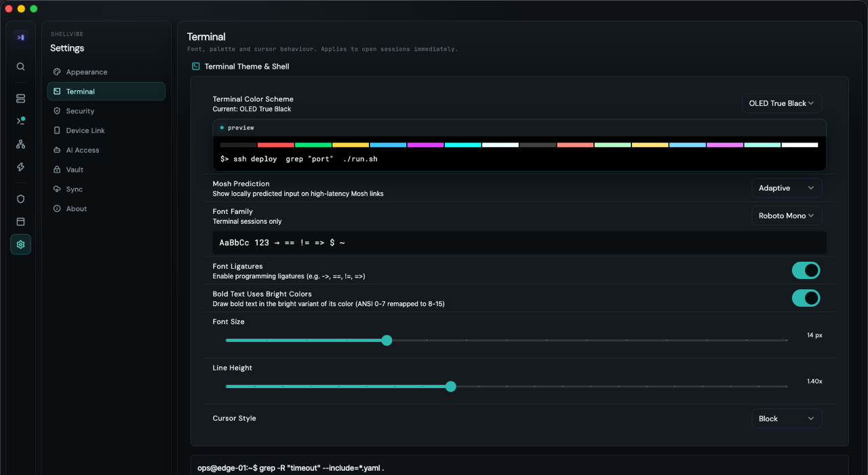Open Appearance settings

(106, 72)
